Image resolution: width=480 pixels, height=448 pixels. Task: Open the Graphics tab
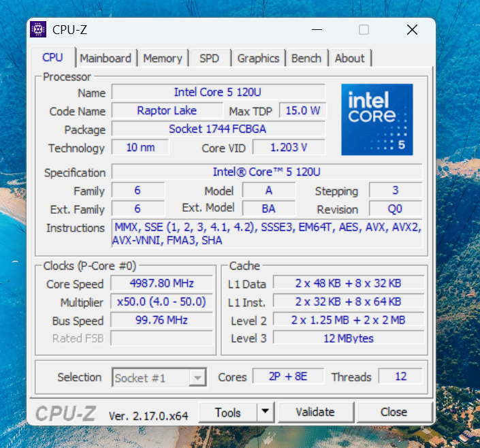[258, 58]
